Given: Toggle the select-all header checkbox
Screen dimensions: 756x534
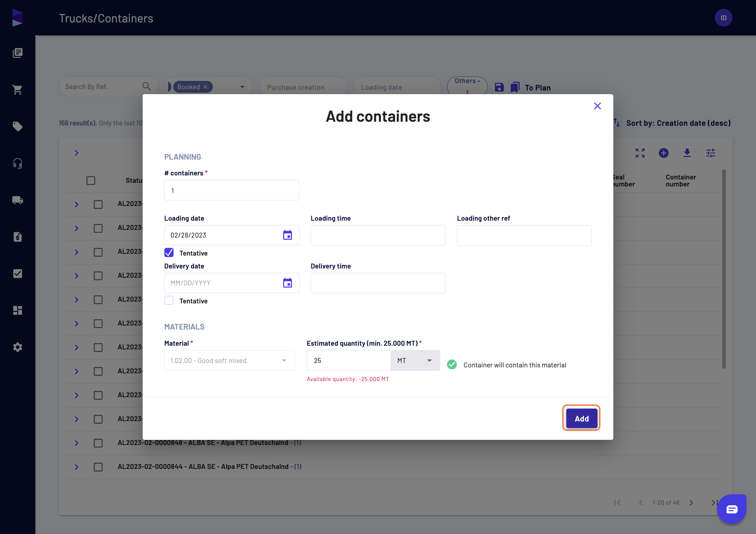Looking at the screenshot, I should [x=91, y=181].
